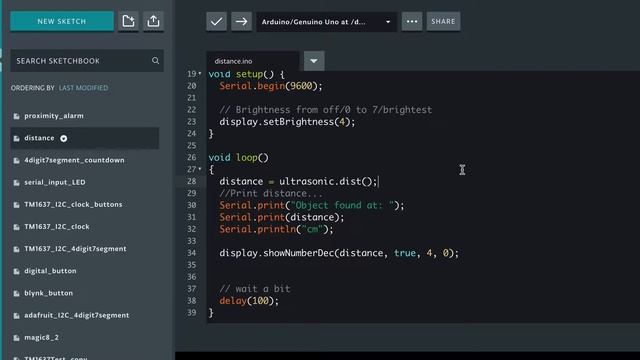Open the Arduino/Genuino Uno board dropdown

[x=326, y=22]
